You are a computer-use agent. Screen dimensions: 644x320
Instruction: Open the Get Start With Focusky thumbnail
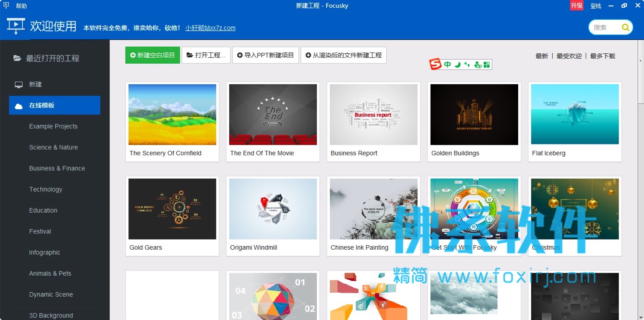pyautogui.click(x=474, y=209)
